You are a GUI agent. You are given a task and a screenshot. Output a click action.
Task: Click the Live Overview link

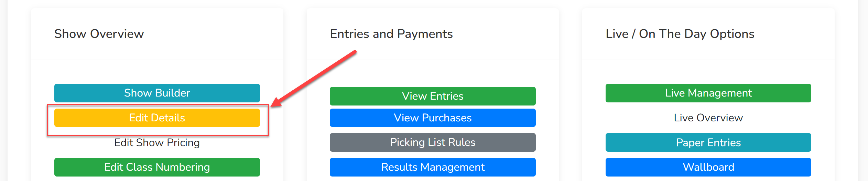tap(708, 118)
